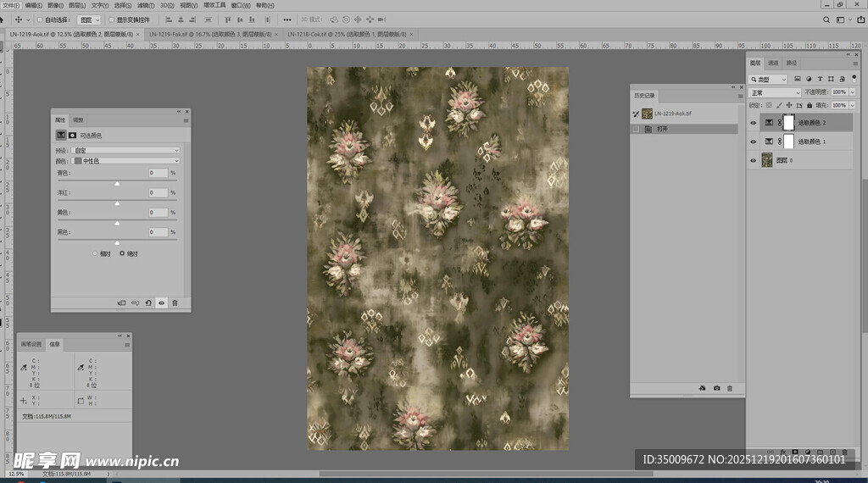
Task: Click the reset adjustment icon in Properties panel
Action: pos(148,303)
